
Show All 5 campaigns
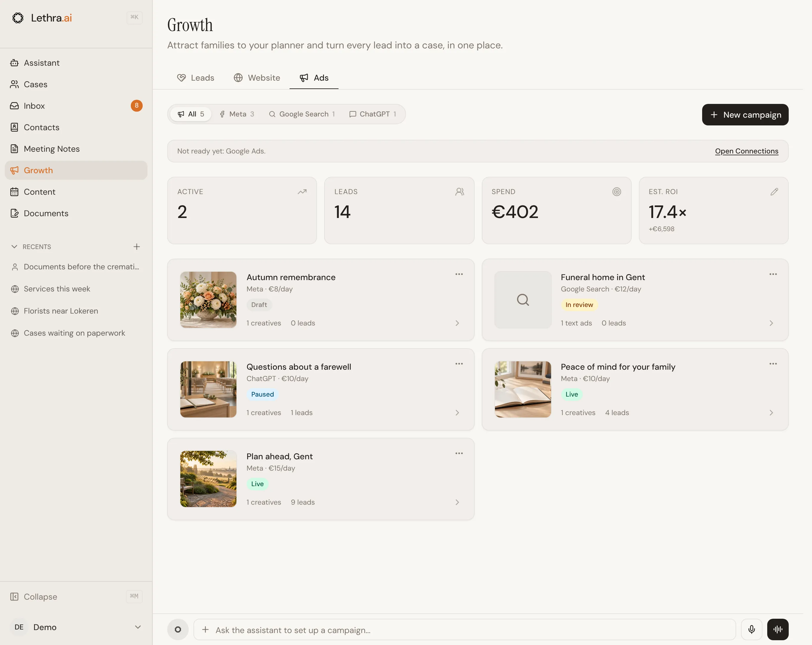pyautogui.click(x=191, y=114)
